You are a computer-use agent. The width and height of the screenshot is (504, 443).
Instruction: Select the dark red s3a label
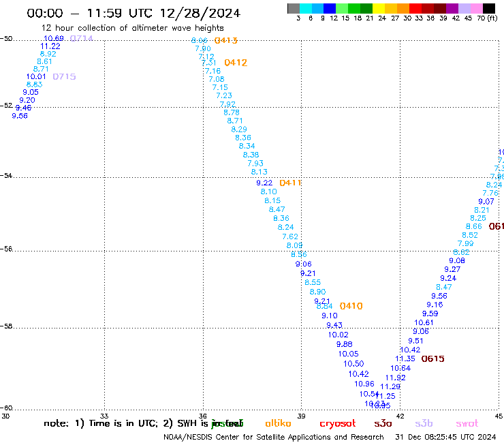[383, 423]
